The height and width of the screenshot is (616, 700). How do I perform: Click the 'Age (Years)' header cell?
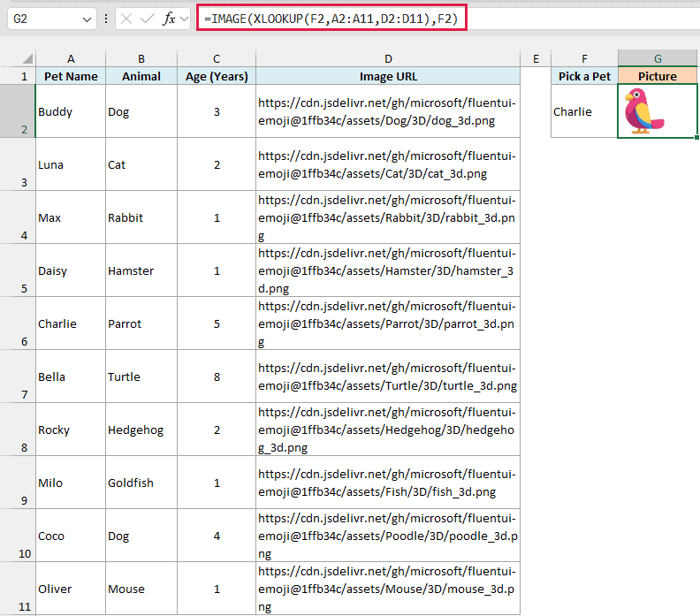tap(217, 76)
